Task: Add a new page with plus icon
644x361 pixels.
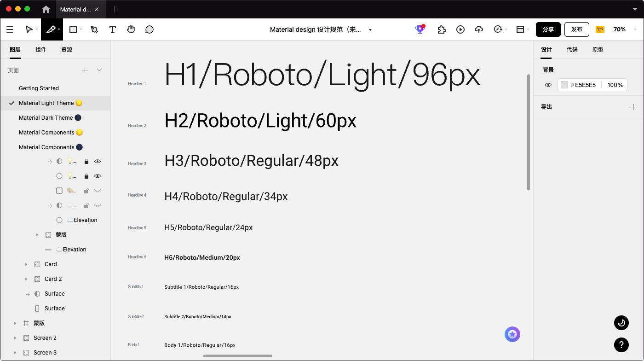Action: 85,70
